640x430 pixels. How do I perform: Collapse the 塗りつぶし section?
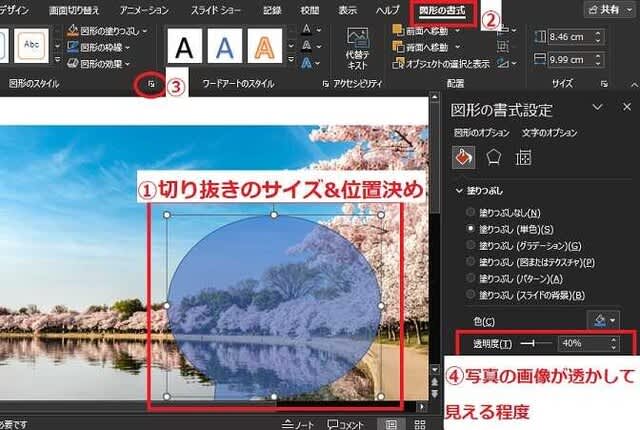(x=459, y=190)
